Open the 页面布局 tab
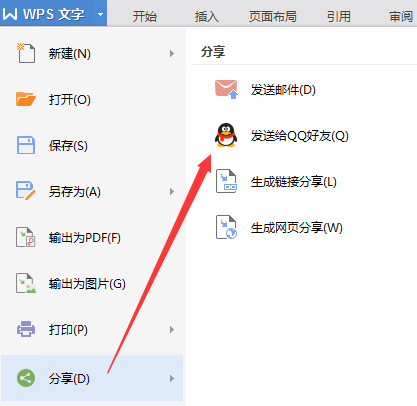This screenshot has width=417, height=406. point(273,16)
